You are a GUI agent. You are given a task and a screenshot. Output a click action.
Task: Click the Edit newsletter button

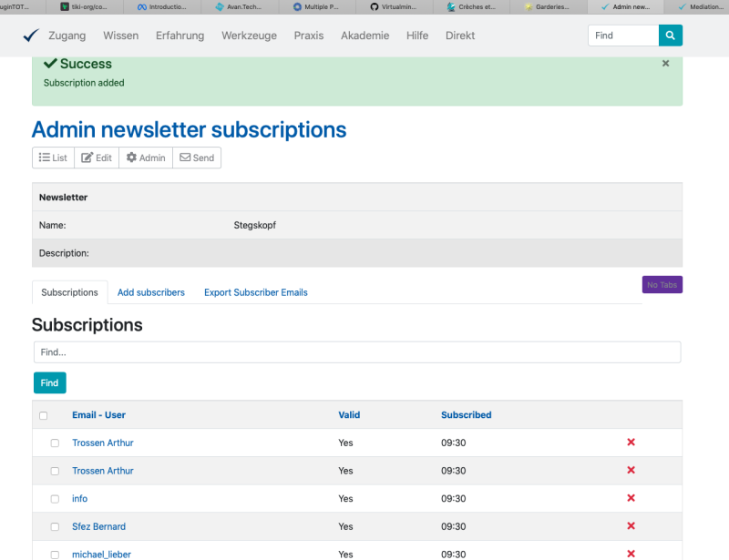(97, 158)
